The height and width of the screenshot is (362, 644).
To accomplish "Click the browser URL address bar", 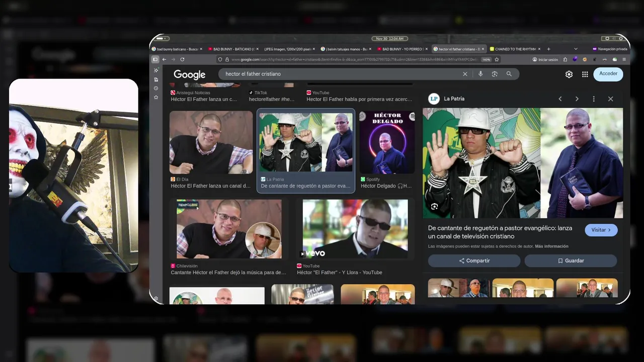I will [x=355, y=59].
